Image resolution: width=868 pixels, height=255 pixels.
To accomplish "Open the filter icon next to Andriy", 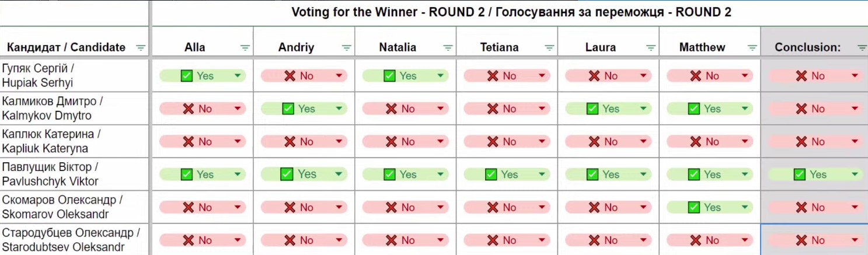I will (x=347, y=48).
